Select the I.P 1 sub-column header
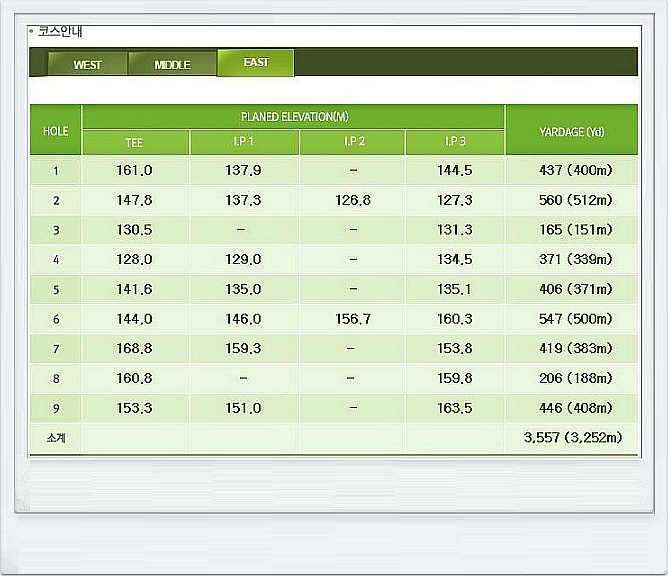 pyautogui.click(x=244, y=143)
